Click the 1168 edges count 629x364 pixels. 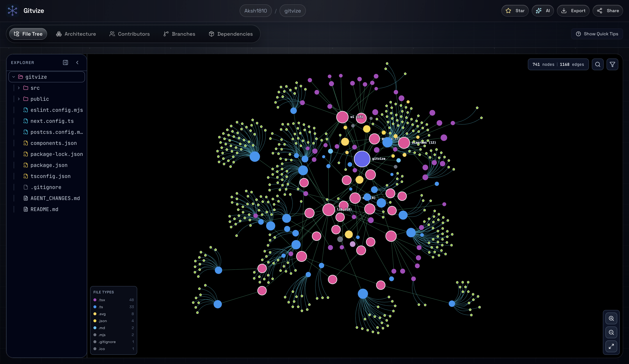572,64
